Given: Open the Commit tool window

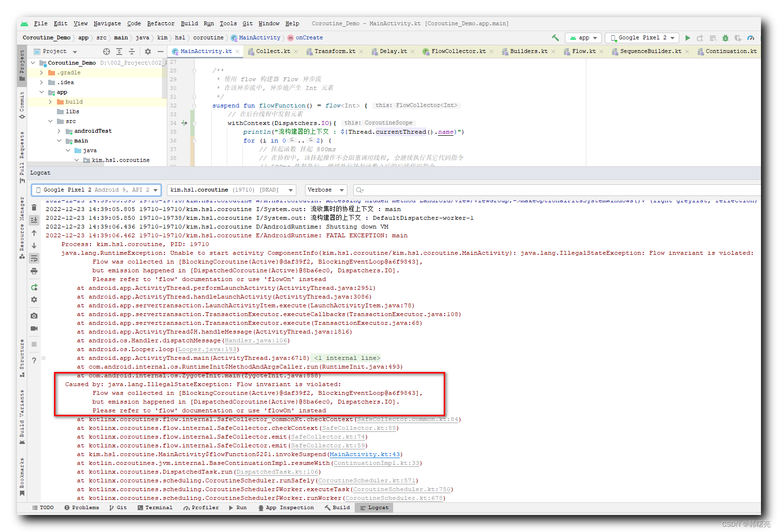Looking at the screenshot, I should pyautogui.click(x=22, y=106).
